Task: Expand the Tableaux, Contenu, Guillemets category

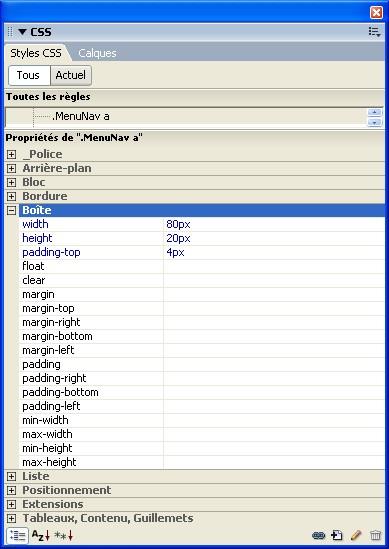Action: [x=12, y=519]
